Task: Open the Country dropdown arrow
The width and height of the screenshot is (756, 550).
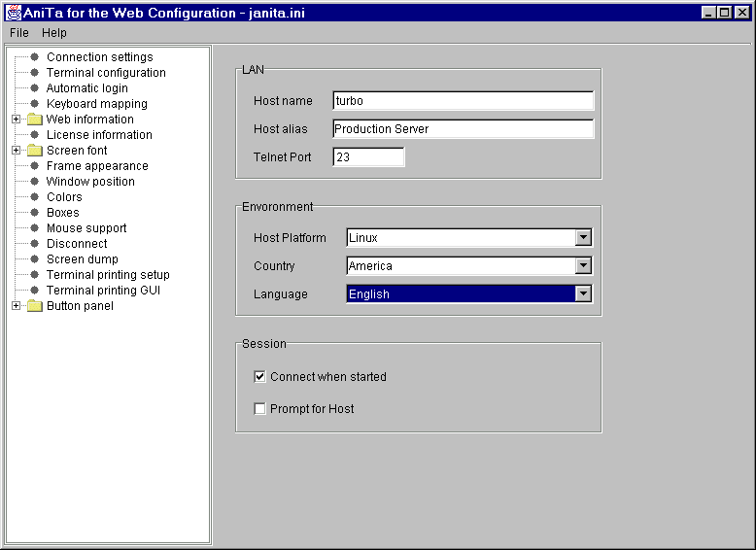Action: coord(583,265)
